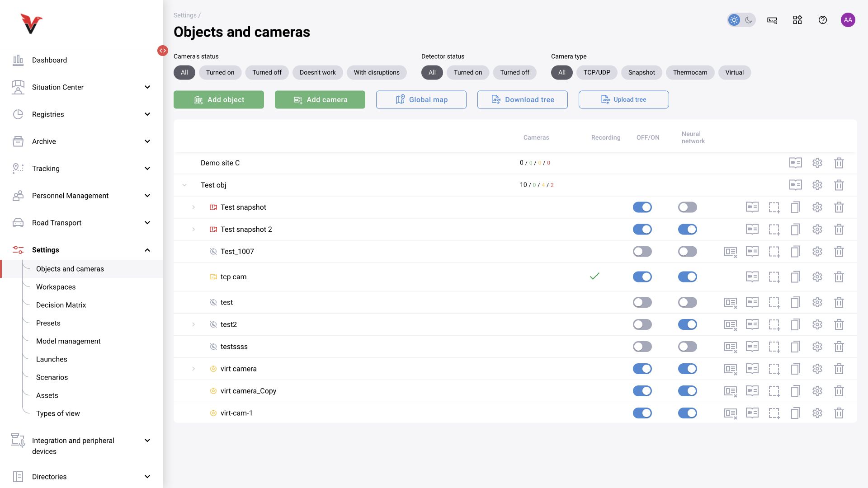Click the Add object button
This screenshot has width=868, height=488.
pos(219,99)
